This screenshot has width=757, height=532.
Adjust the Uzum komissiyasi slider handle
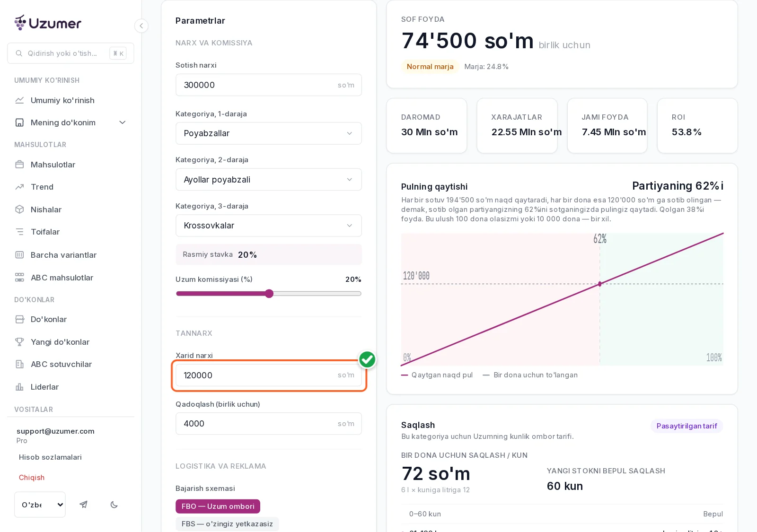point(269,294)
